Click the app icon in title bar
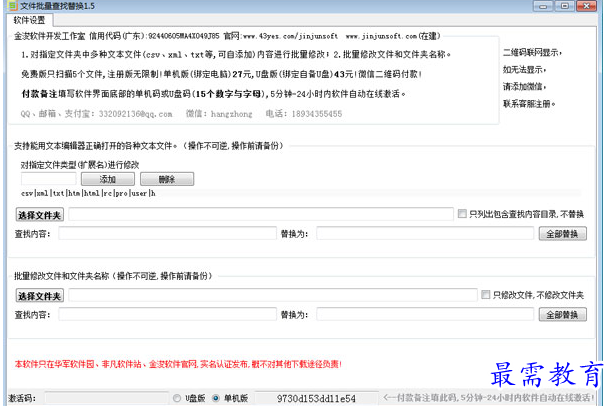Screen dimensions: 612x406 click(x=13, y=6)
